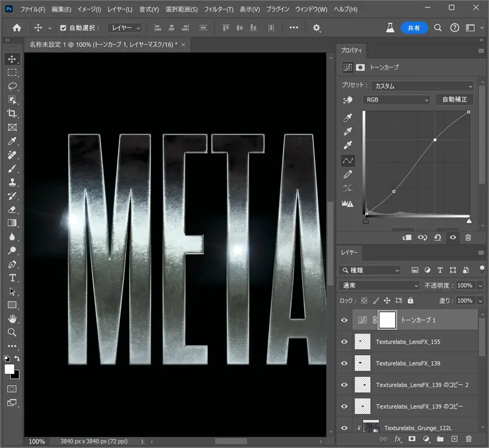Switch to the レイヤー panel tab
Screen dimensions: 489x448
pyautogui.click(x=350, y=253)
